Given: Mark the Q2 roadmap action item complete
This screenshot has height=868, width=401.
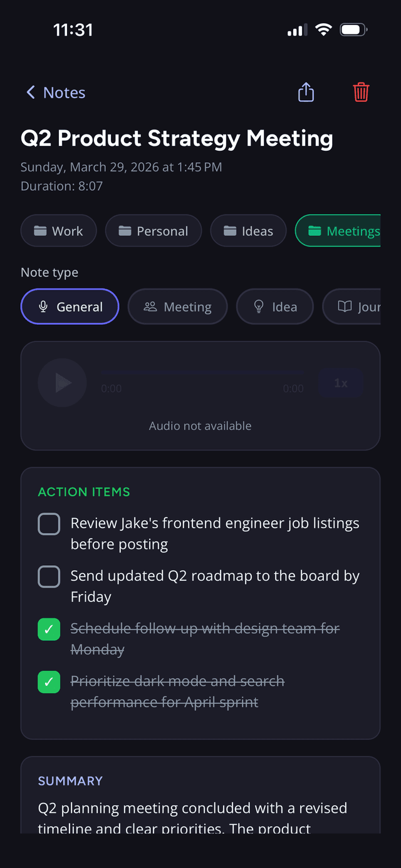Looking at the screenshot, I should (x=49, y=576).
